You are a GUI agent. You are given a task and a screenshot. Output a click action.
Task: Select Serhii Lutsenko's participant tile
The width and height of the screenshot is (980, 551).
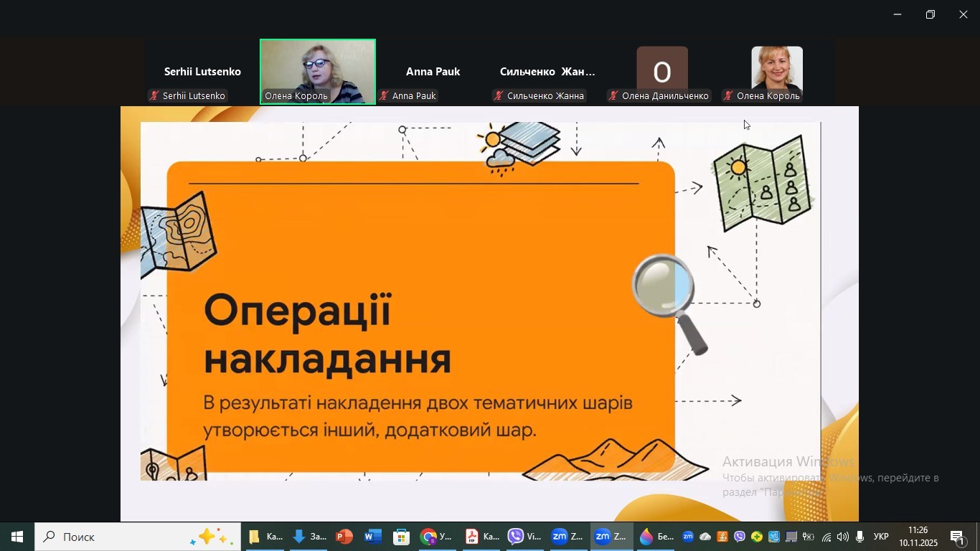(x=202, y=72)
